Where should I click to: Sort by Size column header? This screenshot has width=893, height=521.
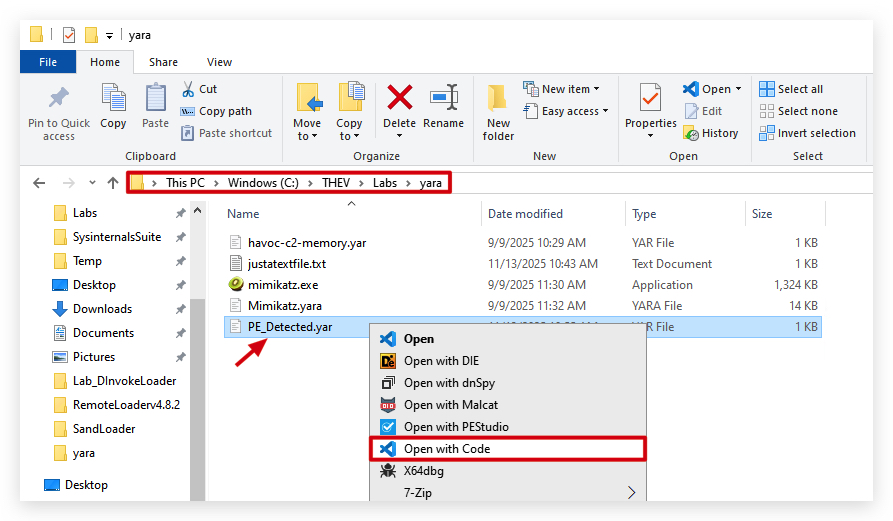point(762,214)
